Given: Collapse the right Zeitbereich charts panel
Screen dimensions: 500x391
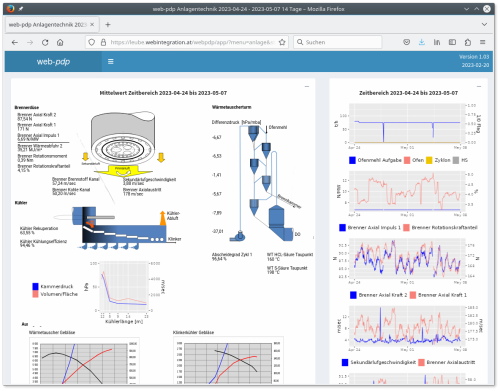Looking at the screenshot, I should click(x=479, y=86).
